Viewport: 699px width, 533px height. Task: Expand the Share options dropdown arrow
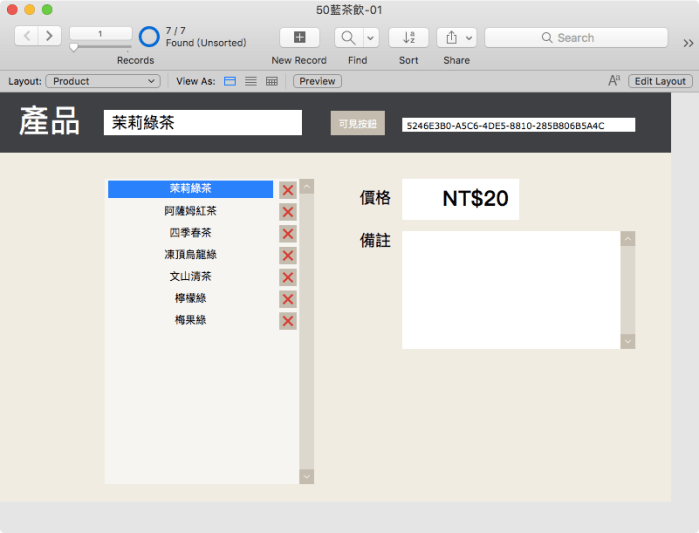pyautogui.click(x=470, y=38)
